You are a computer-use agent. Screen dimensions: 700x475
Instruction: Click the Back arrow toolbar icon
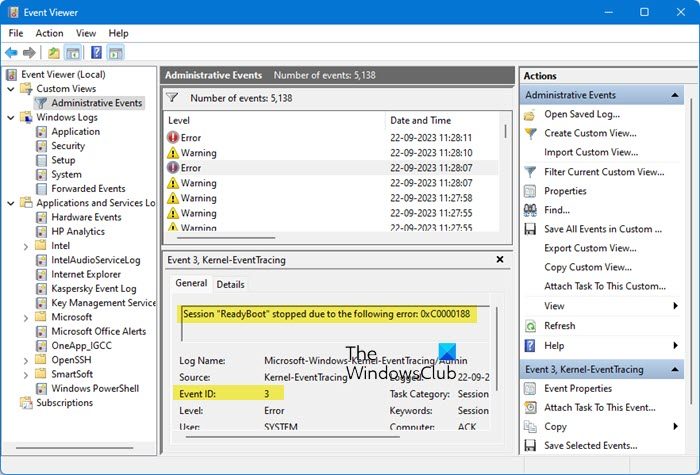[x=11, y=53]
